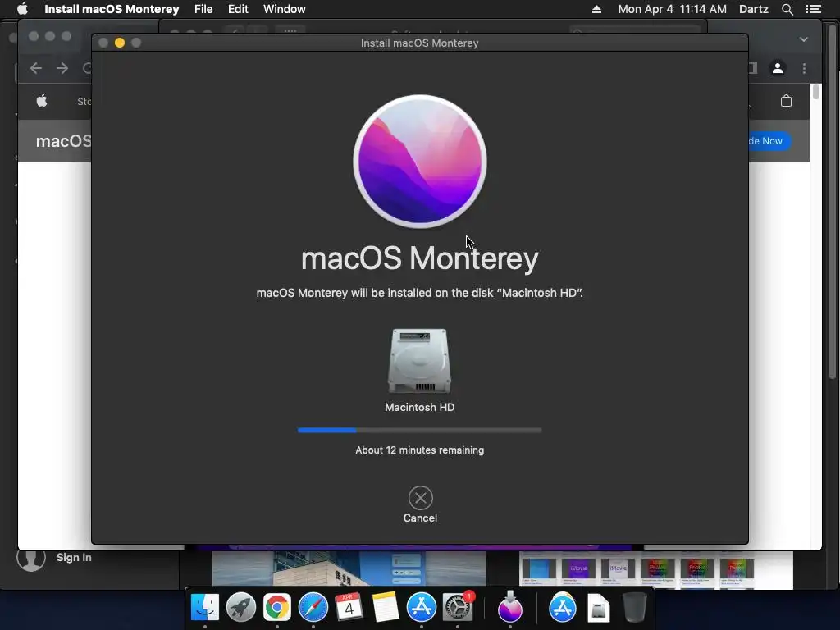Click the macOS Monterey logo image
840x630 pixels.
tap(420, 162)
